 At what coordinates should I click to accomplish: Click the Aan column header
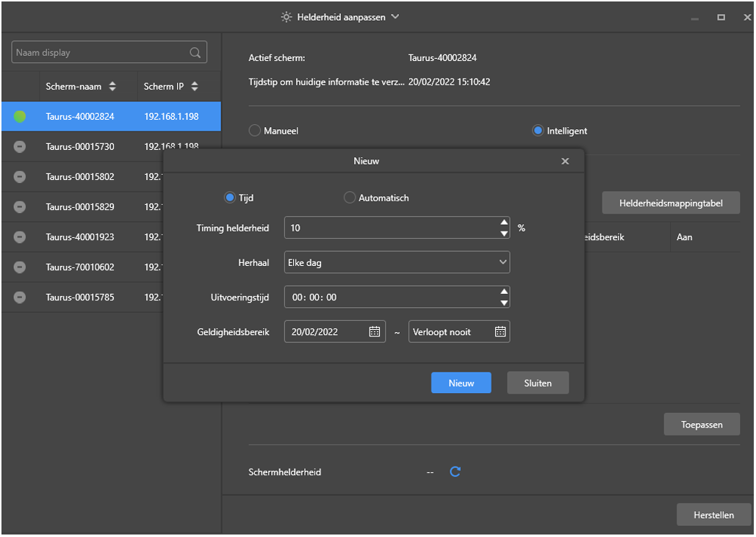[684, 237]
